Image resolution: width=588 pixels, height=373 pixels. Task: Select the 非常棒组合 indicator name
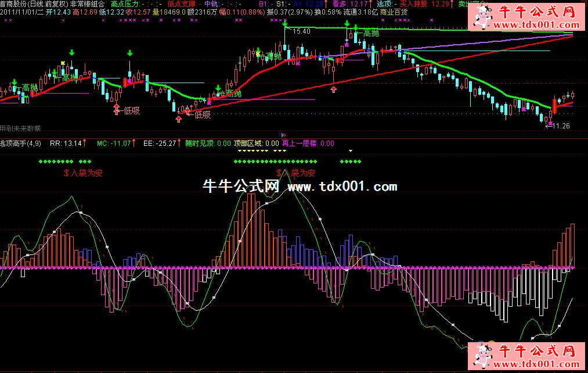click(87, 4)
